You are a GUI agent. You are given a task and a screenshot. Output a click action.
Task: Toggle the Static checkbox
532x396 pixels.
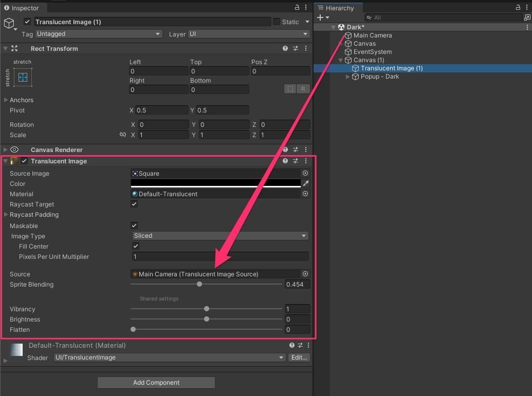277,22
